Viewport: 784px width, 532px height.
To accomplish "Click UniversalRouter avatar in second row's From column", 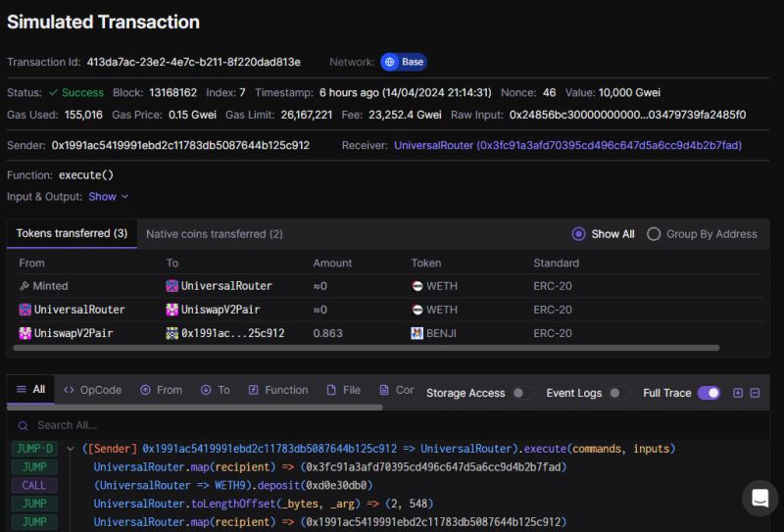I will (x=25, y=310).
